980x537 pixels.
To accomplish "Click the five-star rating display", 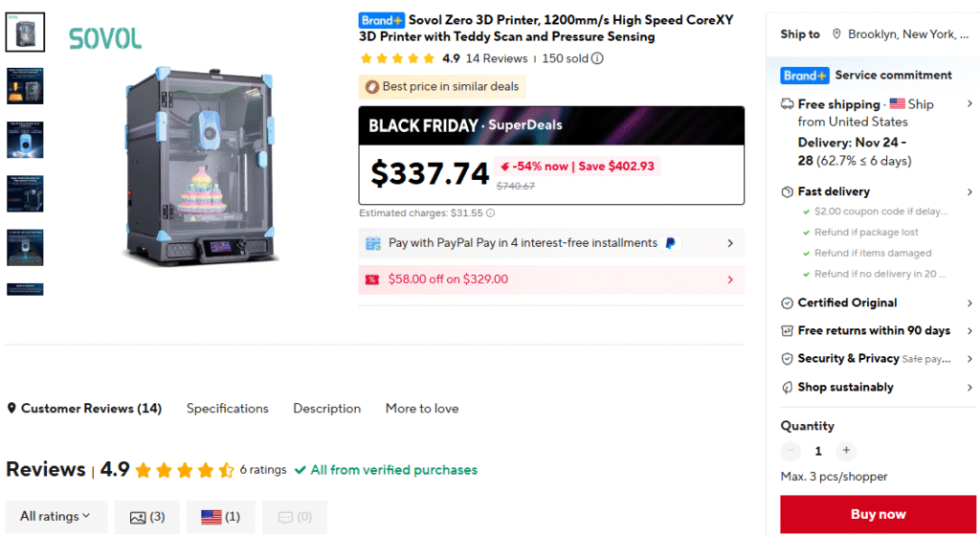I will point(396,58).
